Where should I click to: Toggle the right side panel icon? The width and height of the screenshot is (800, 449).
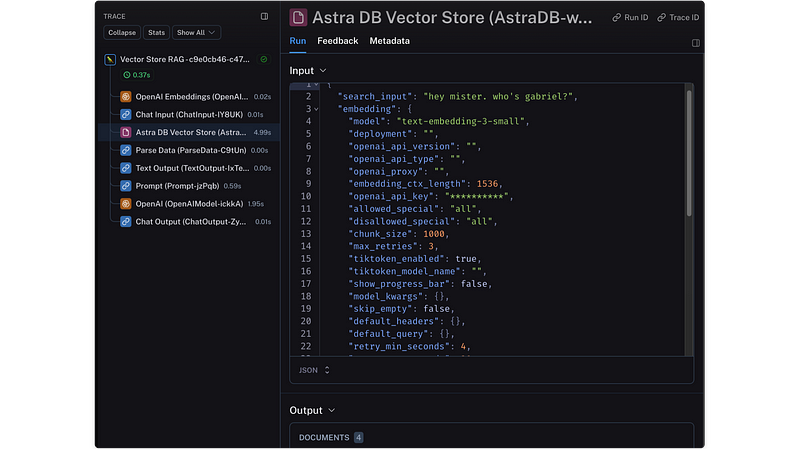click(696, 43)
